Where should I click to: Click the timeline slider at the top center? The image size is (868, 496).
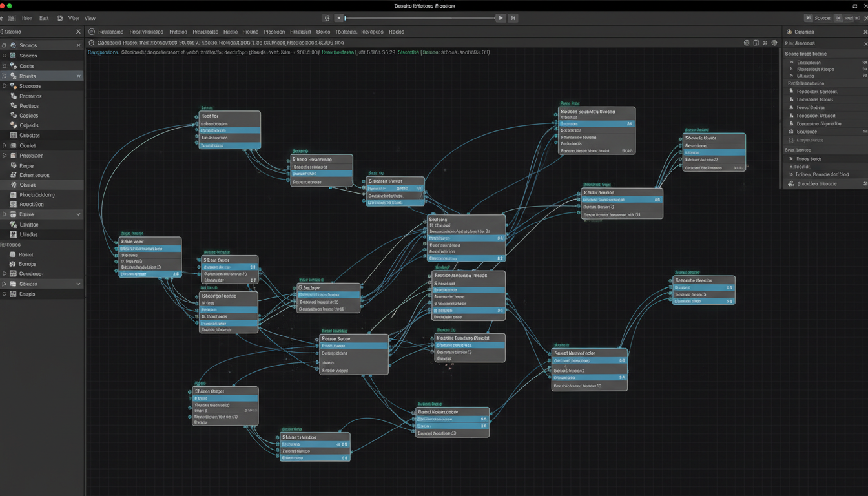coord(420,17)
